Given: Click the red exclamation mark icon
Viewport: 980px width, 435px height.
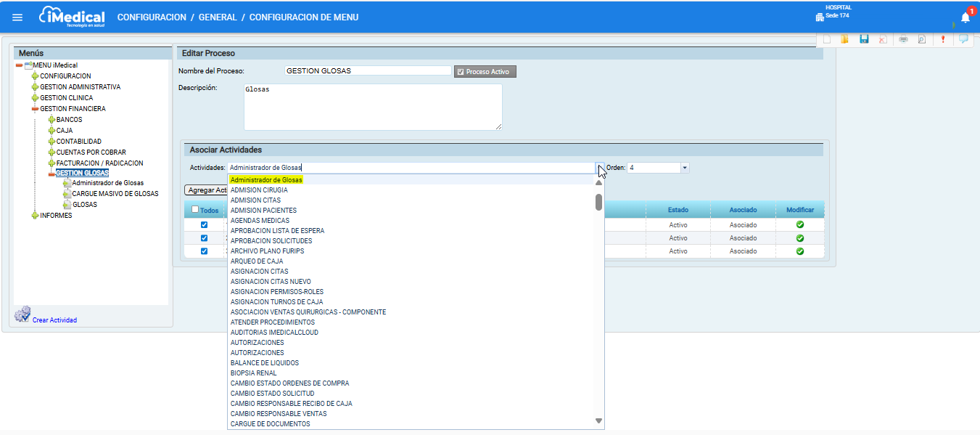Looking at the screenshot, I should coord(943,39).
